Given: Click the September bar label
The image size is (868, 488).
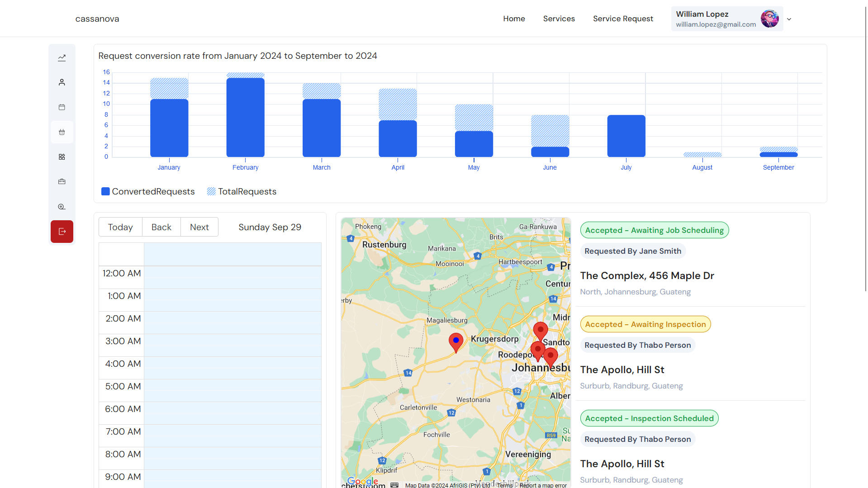Looking at the screenshot, I should coord(778,167).
